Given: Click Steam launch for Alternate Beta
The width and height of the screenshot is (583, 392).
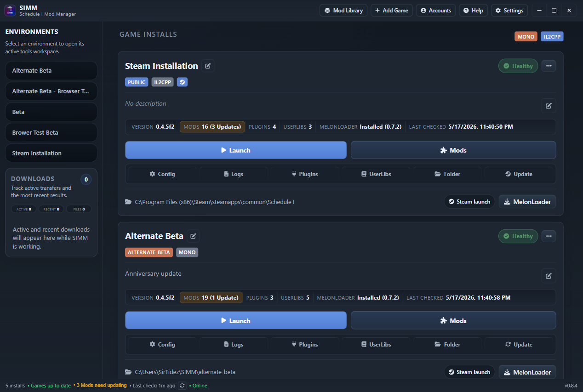Looking at the screenshot, I should 469,372.
